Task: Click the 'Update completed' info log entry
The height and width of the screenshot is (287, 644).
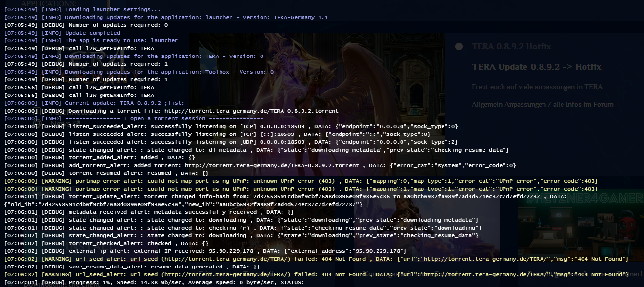Action: (92, 33)
